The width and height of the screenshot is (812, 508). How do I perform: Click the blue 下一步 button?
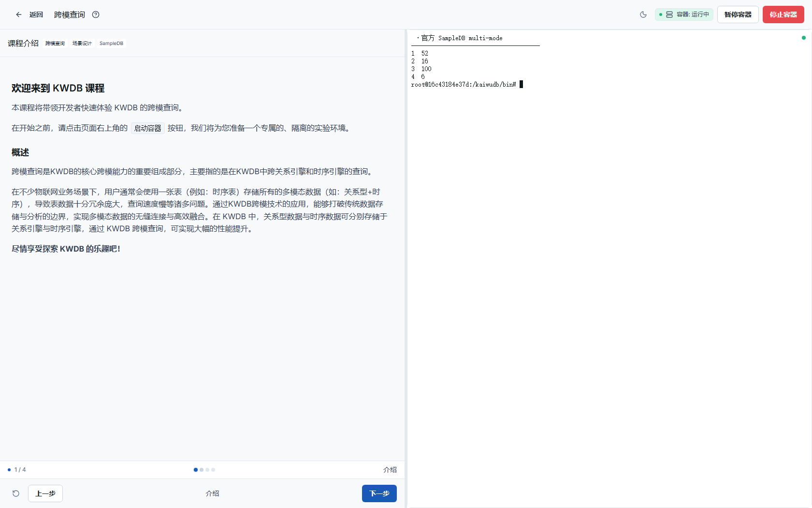tap(379, 493)
